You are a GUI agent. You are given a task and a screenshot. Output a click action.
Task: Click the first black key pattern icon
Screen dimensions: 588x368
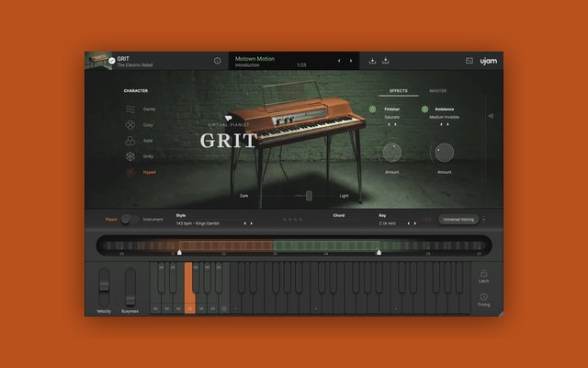(162, 267)
